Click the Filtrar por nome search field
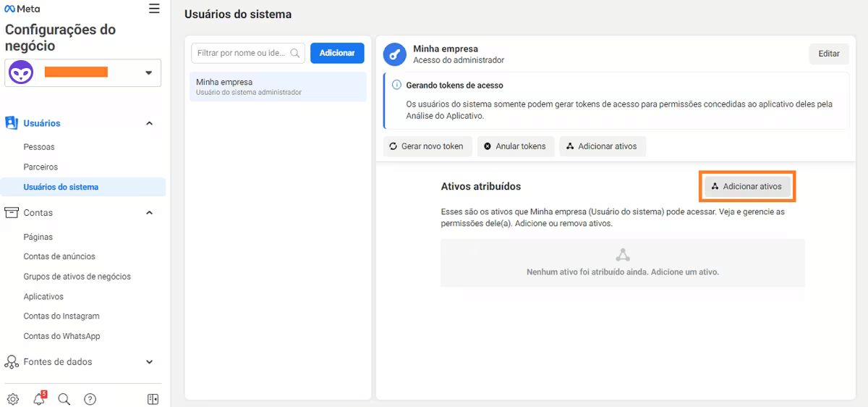This screenshot has width=868, height=407. pos(242,53)
